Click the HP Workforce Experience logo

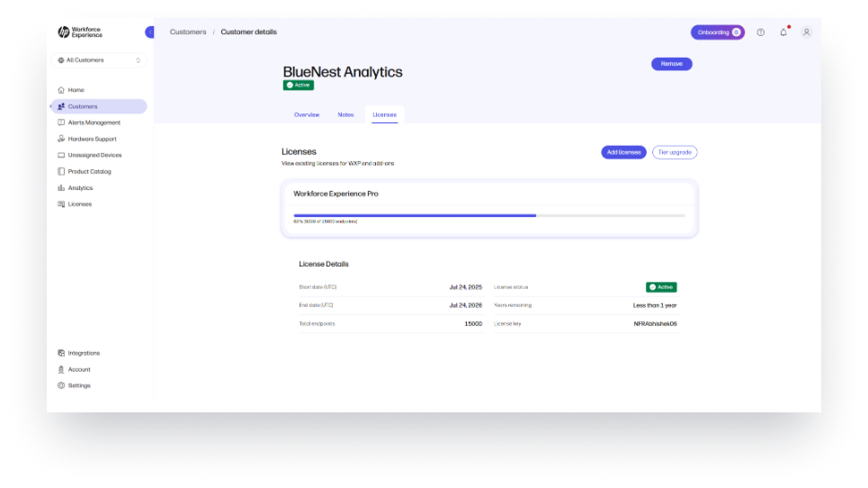coord(80,32)
